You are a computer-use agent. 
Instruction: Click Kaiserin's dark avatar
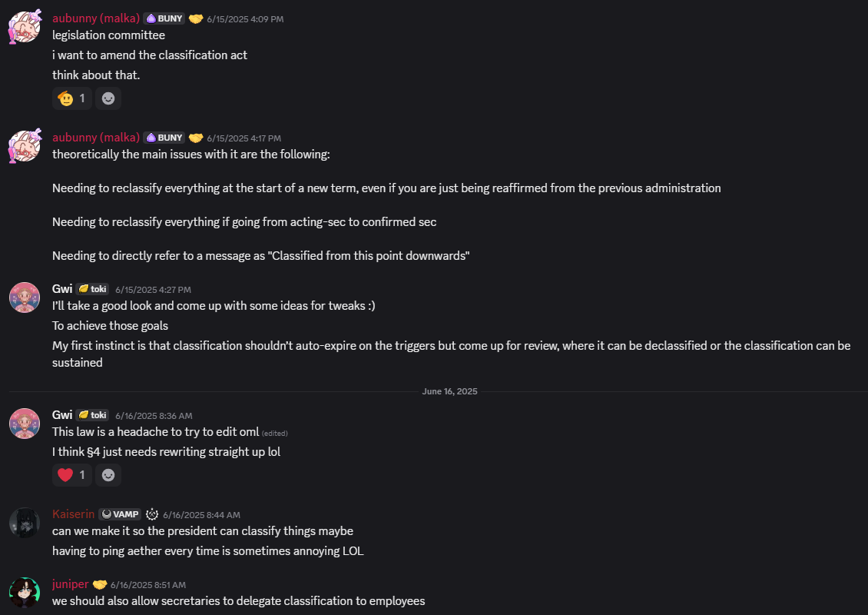[x=25, y=523]
